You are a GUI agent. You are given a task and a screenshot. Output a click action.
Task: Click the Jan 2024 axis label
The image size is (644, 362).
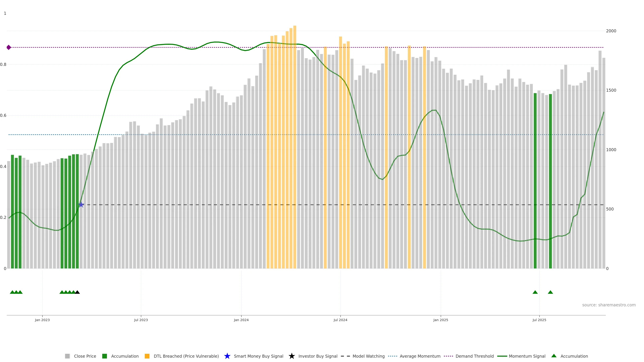241,320
